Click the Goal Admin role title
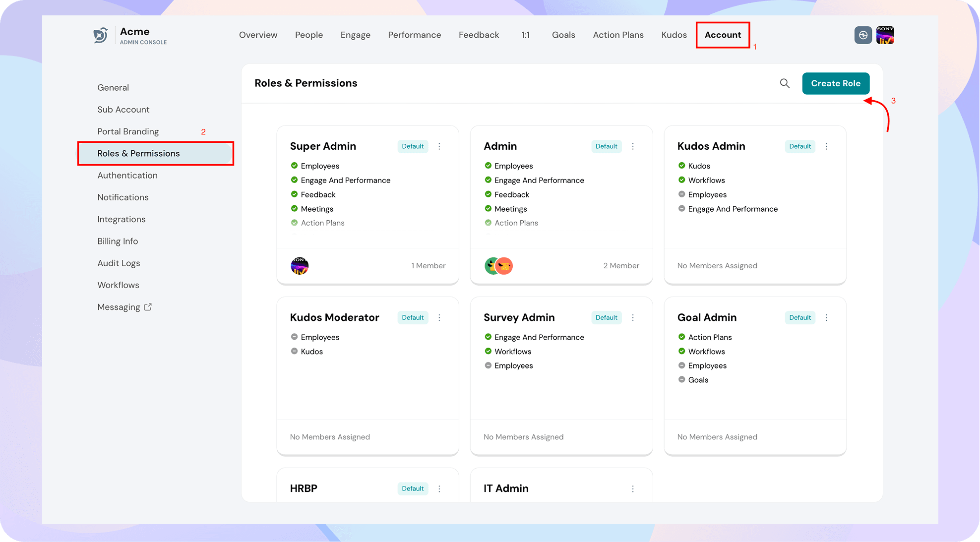Screen dimensions: 980x542 [x=707, y=317]
